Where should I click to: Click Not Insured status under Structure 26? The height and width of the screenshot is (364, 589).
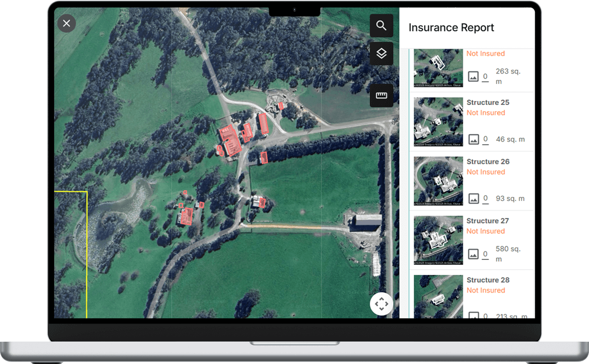pos(485,172)
